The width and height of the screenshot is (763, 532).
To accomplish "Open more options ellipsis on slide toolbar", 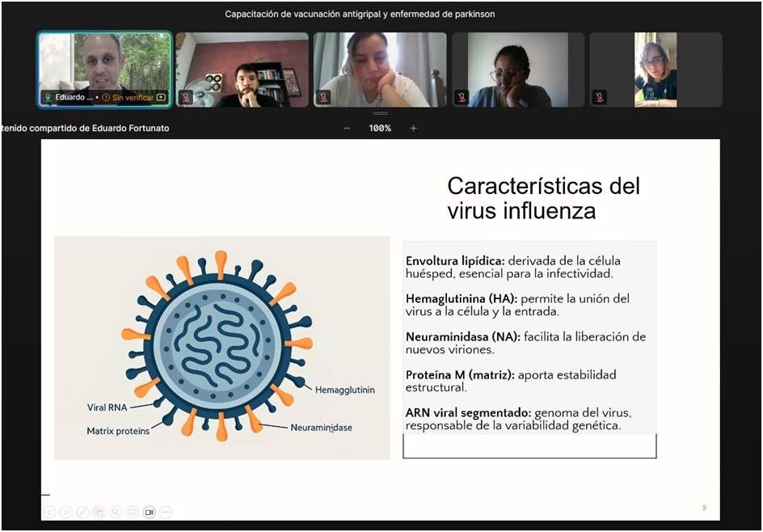I will click(x=166, y=512).
